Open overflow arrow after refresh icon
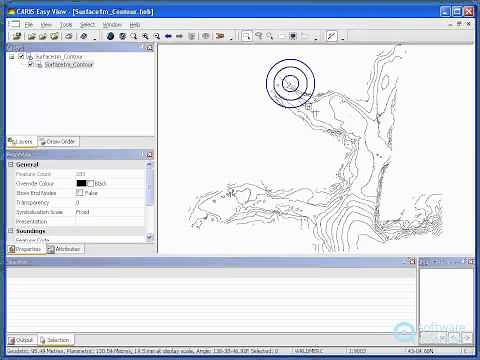The height and width of the screenshot is (360, 480). point(95,37)
